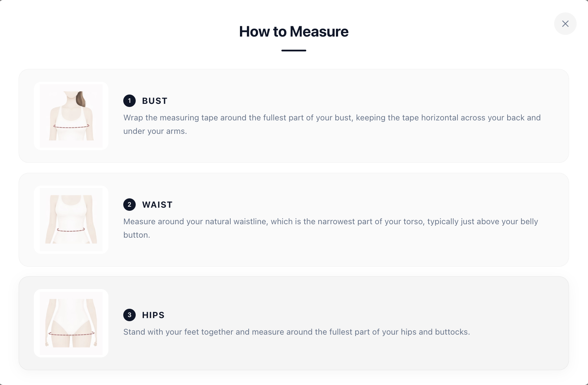The width and height of the screenshot is (588, 385).
Task: Expand the HIPS instruction card
Action: (293, 323)
